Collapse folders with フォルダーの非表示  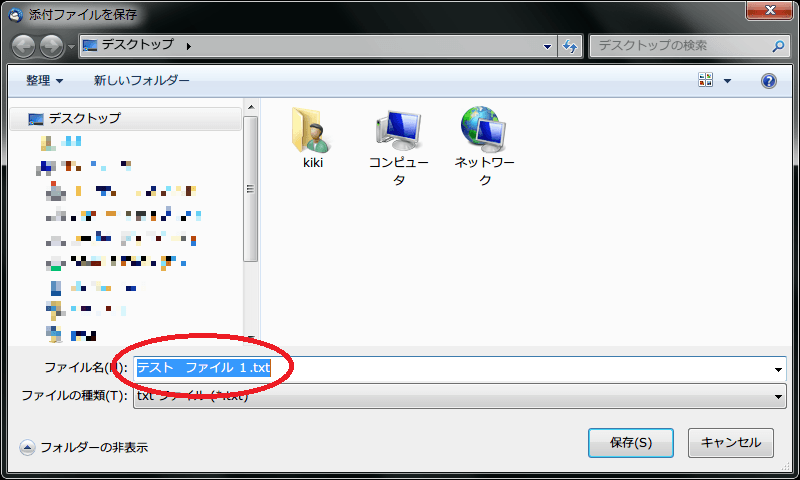[85, 447]
